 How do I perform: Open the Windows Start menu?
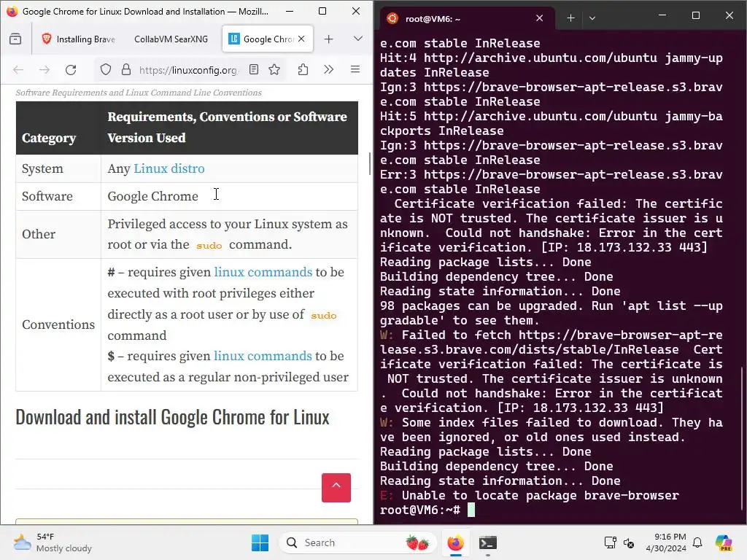click(x=260, y=542)
